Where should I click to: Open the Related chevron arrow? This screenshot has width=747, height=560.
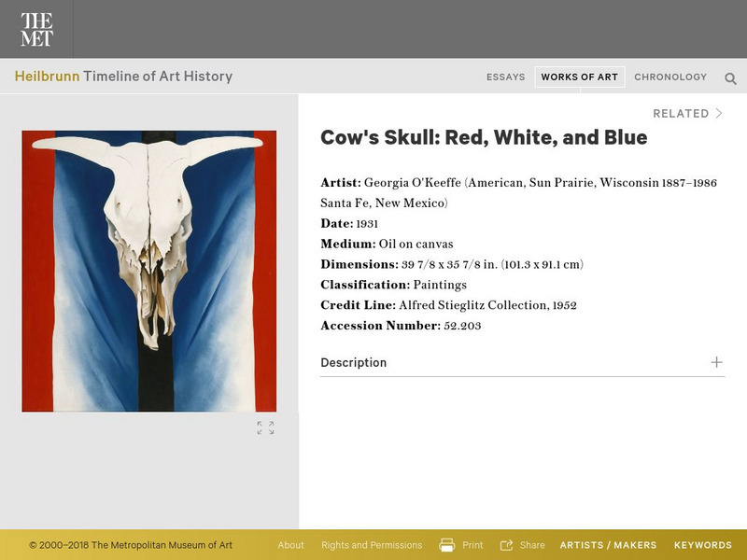coord(719,113)
